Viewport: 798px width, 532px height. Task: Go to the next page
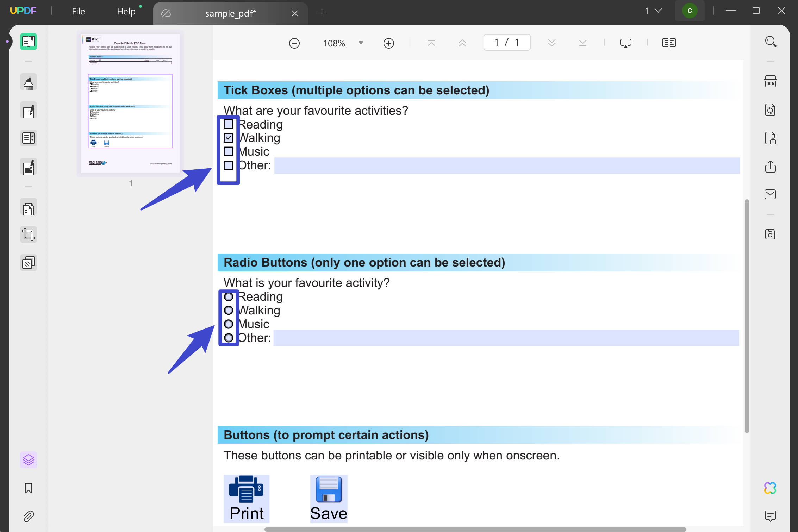pyautogui.click(x=552, y=43)
